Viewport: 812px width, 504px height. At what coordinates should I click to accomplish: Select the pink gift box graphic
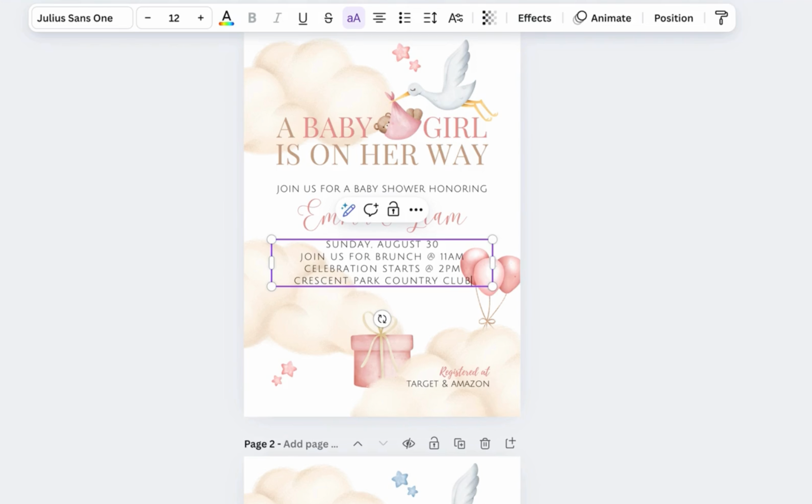tap(382, 353)
